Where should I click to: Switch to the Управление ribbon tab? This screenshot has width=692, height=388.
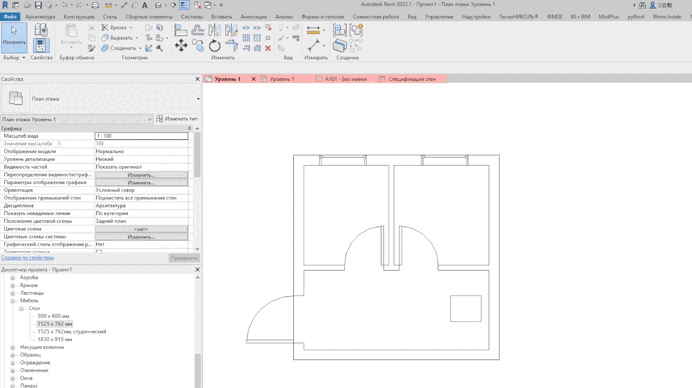tap(439, 17)
